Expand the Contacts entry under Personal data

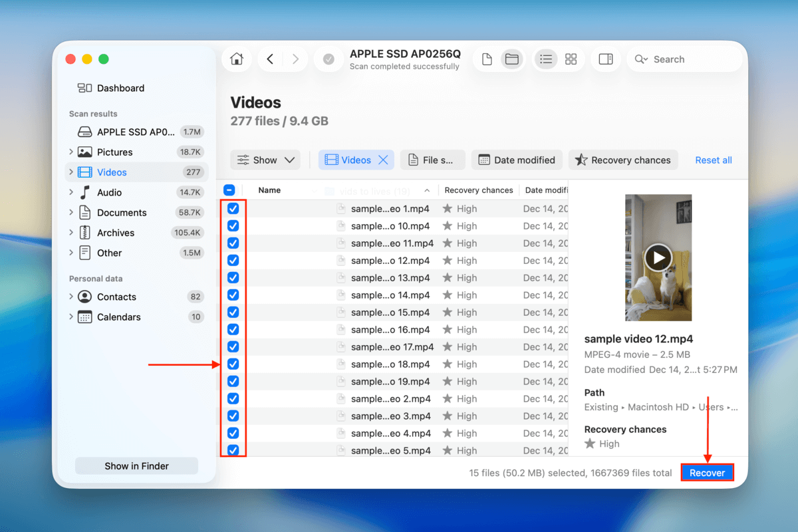71,297
